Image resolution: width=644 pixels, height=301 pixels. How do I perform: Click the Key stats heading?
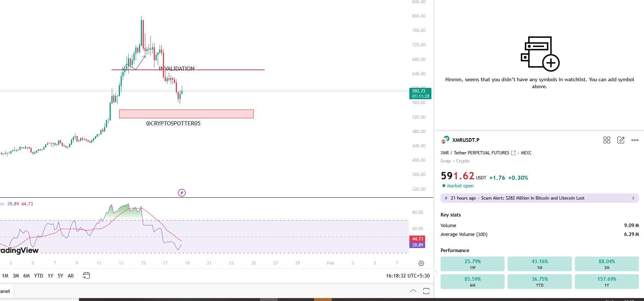click(x=451, y=215)
